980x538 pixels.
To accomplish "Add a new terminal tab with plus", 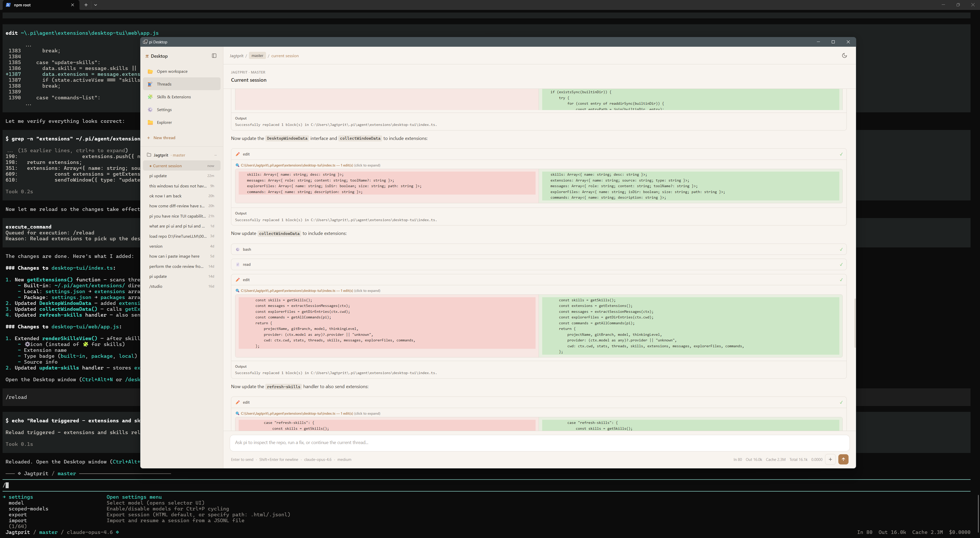I will tap(86, 5).
